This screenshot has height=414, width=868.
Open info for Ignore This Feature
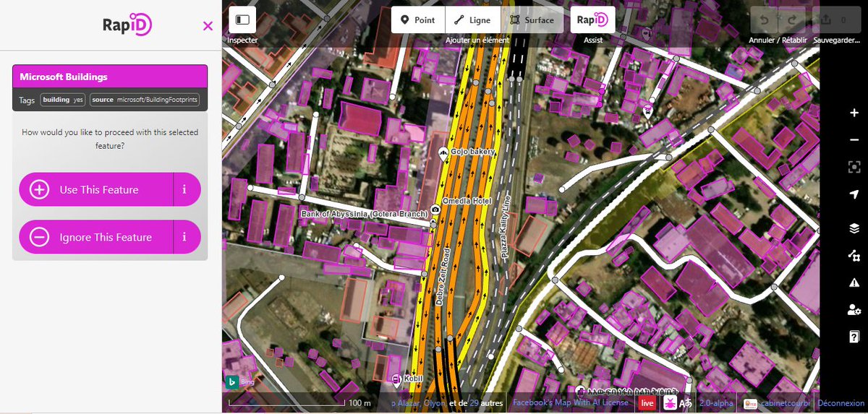click(185, 237)
